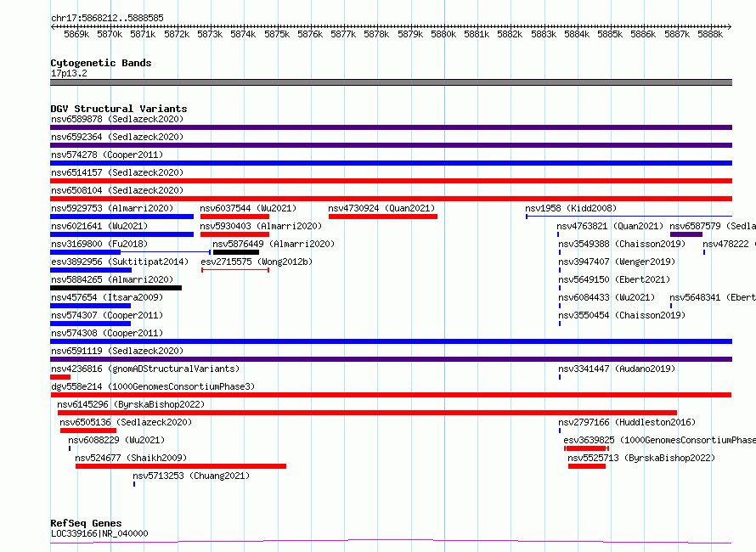Click the thin red line under esv2715575
The height and width of the screenshot is (552, 756).
pos(235,270)
